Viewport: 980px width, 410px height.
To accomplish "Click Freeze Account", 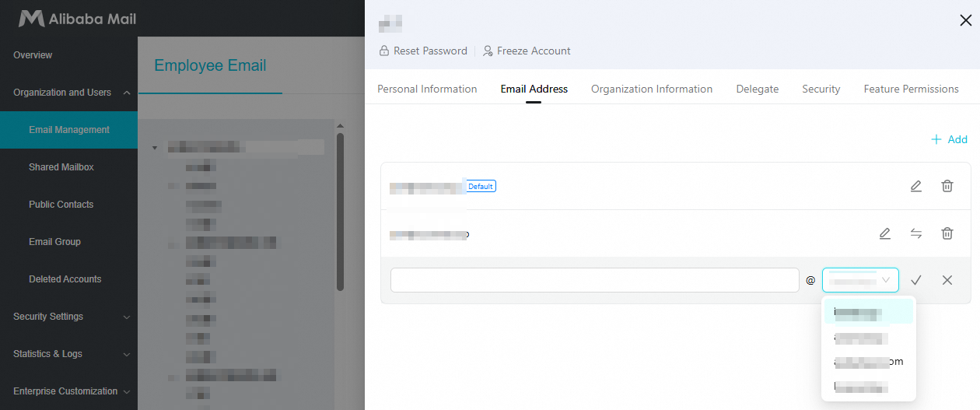I will (527, 51).
